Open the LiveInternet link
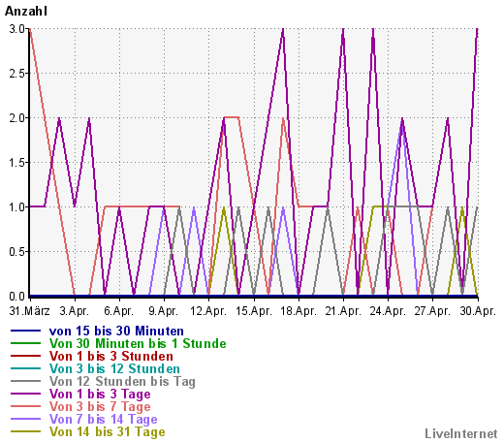Screen dimensions: 504x443 [461, 433]
